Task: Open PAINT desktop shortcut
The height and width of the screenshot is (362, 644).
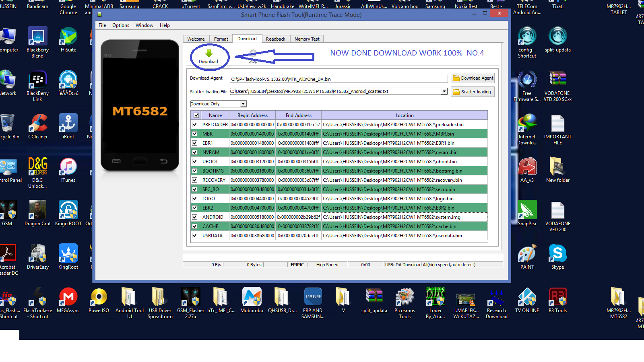Action: (x=527, y=257)
